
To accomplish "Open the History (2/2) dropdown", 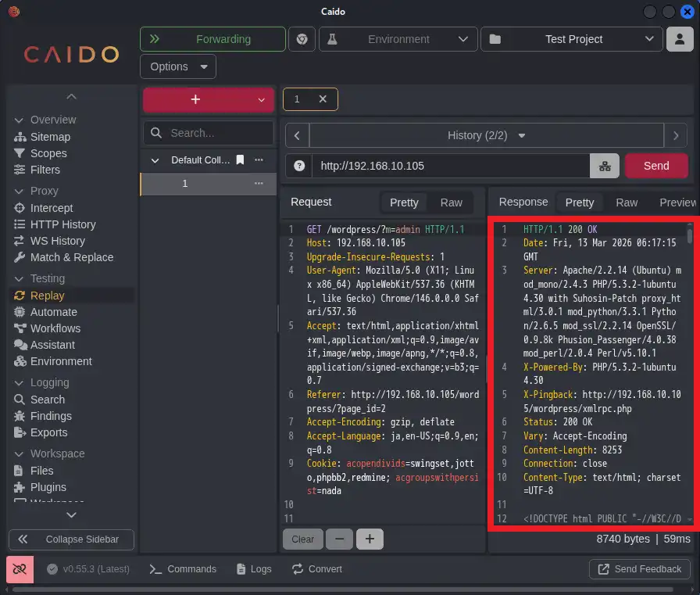I will coord(486,134).
